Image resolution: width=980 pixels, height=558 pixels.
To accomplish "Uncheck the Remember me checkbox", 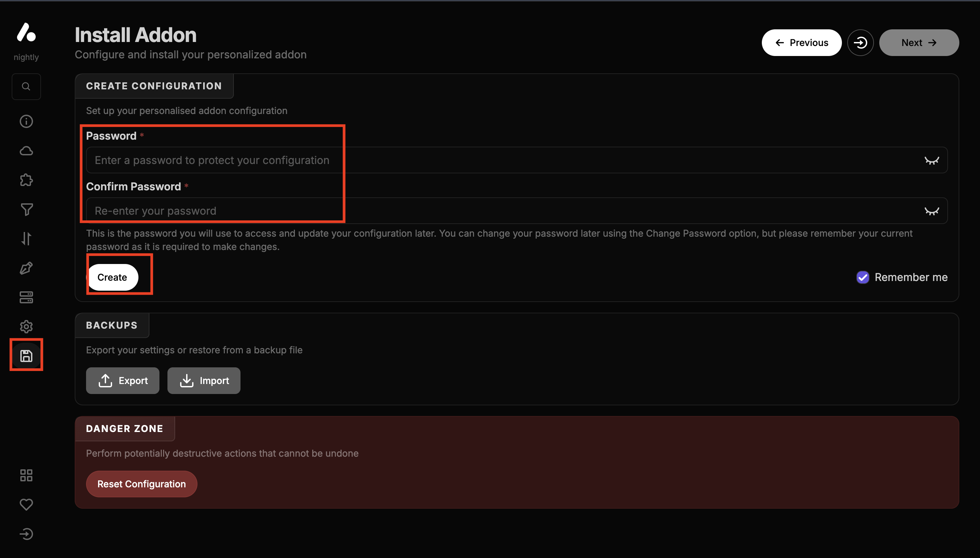I will click(863, 277).
